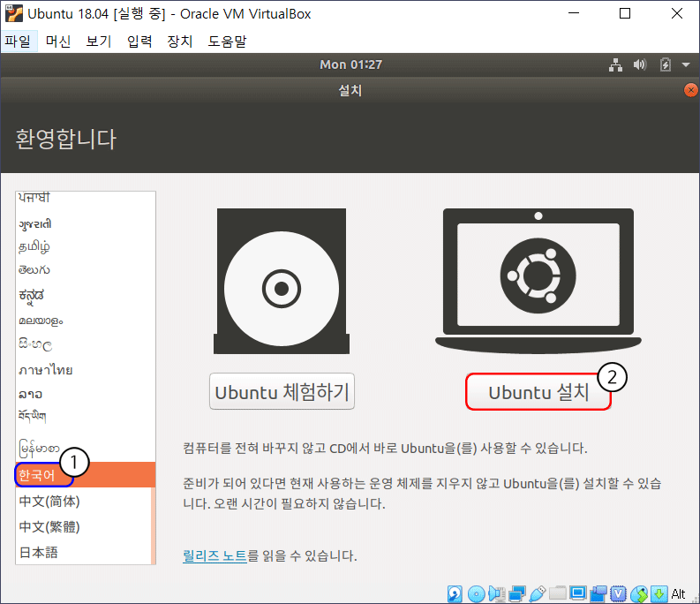
Task: Click the Ubuntu 체험하기 button
Action: pos(282,392)
